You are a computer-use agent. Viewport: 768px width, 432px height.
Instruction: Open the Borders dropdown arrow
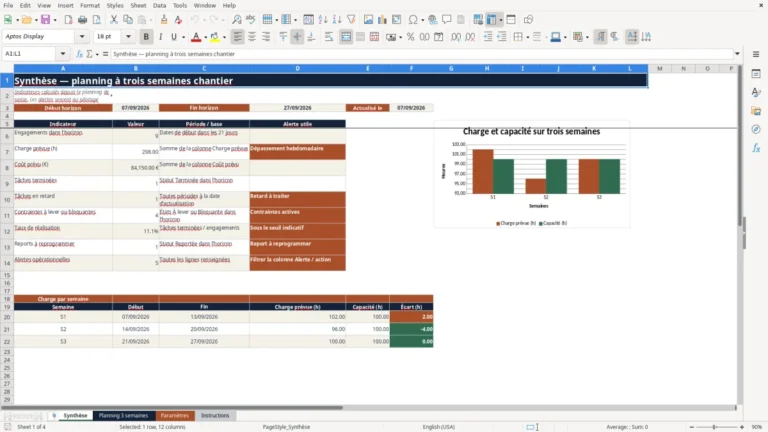[528, 37]
